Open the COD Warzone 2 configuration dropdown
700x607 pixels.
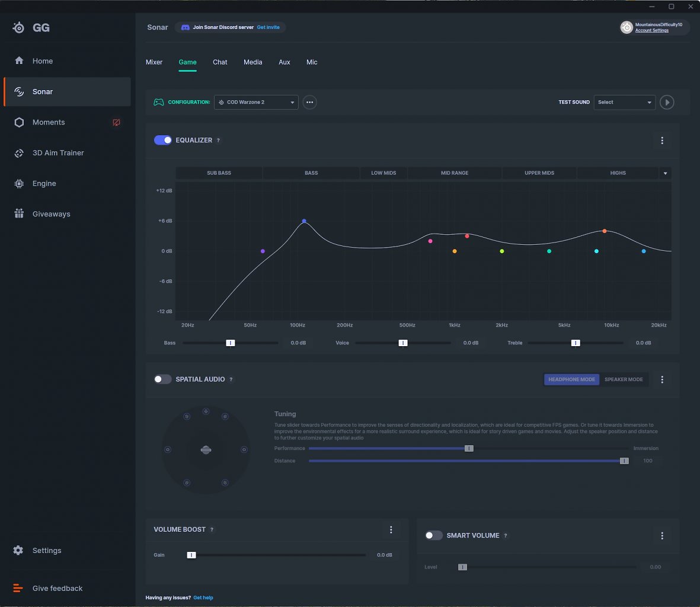[x=256, y=102]
